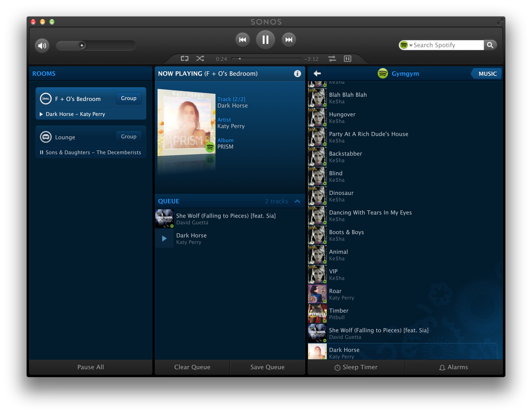
Task: Open the equalizer settings icon
Action: (x=348, y=58)
